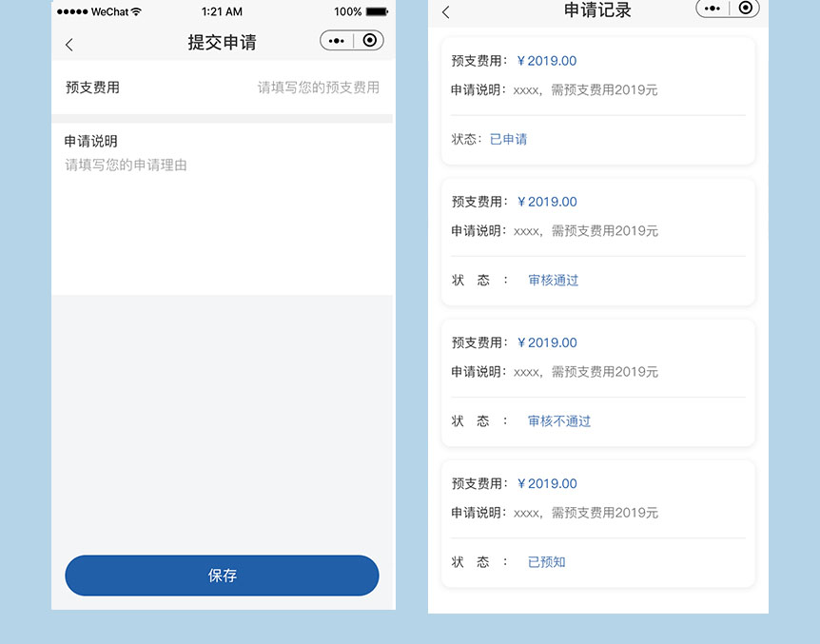Tap the circular close icon on 申请记录 screen

pos(745,8)
